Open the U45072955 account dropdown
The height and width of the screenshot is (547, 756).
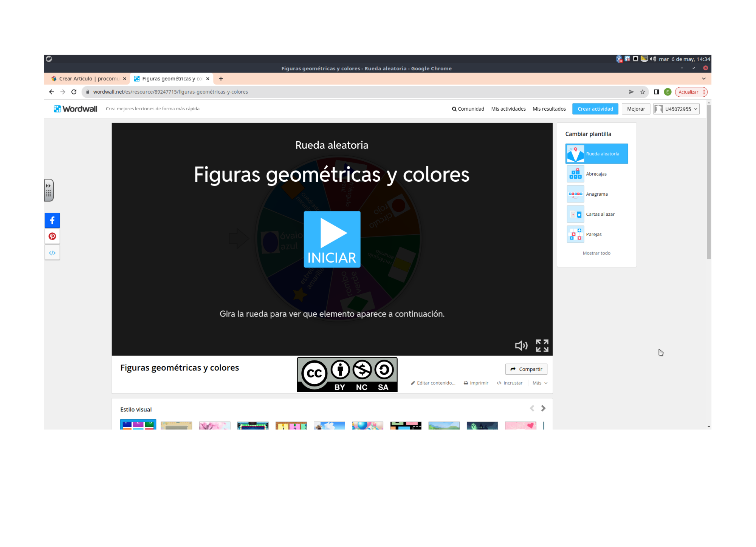click(677, 109)
